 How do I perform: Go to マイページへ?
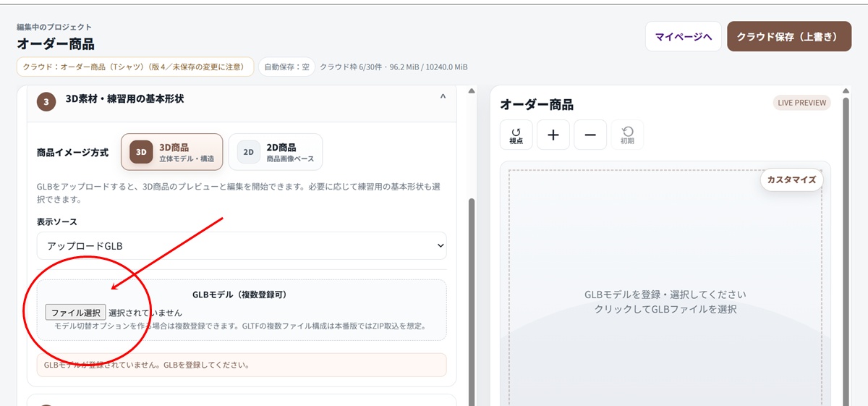[684, 36]
